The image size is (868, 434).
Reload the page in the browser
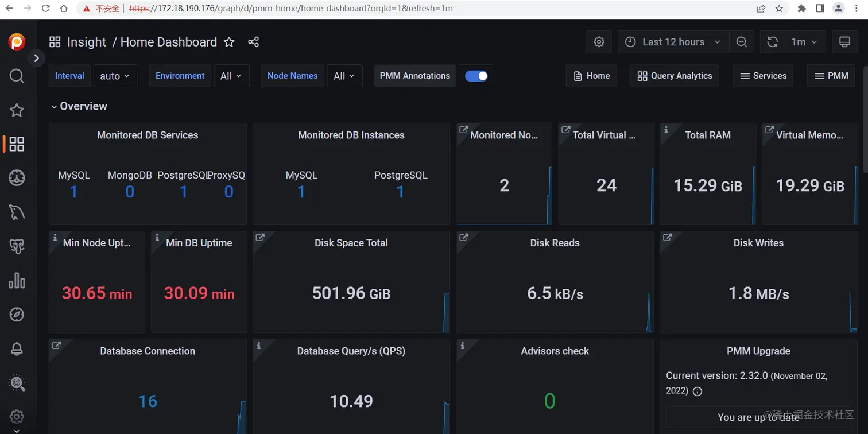click(x=46, y=9)
